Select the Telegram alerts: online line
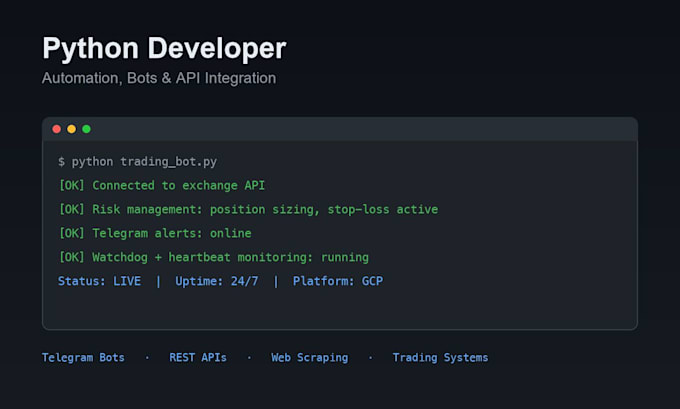This screenshot has height=409, width=680. point(155,233)
